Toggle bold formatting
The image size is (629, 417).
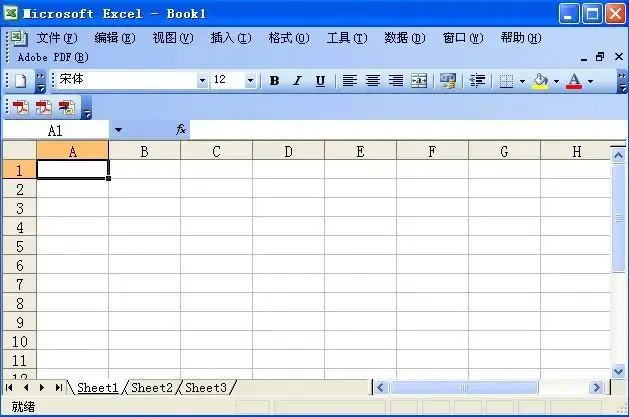click(x=274, y=81)
